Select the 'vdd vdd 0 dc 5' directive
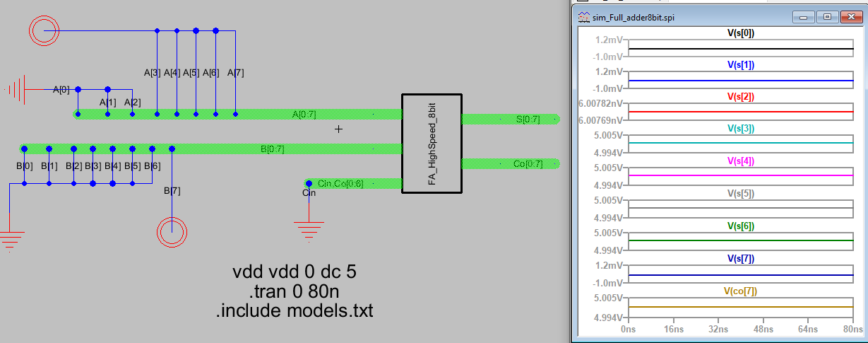 click(295, 272)
